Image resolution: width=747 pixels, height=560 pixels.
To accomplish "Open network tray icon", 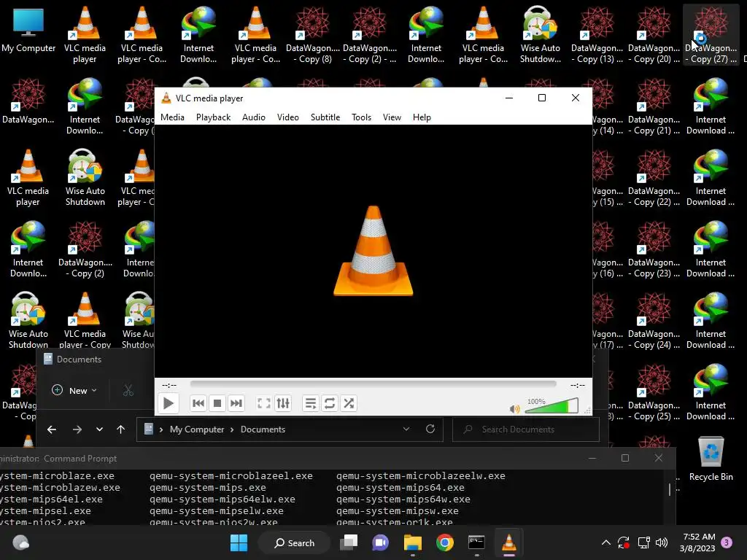I will (643, 542).
